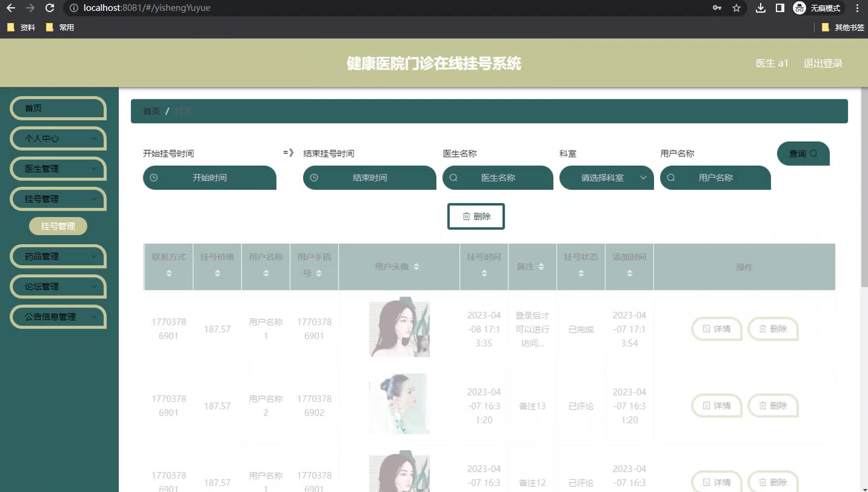The height and width of the screenshot is (492, 868).
Task: Click the 结束时间 date input
Action: [370, 178]
